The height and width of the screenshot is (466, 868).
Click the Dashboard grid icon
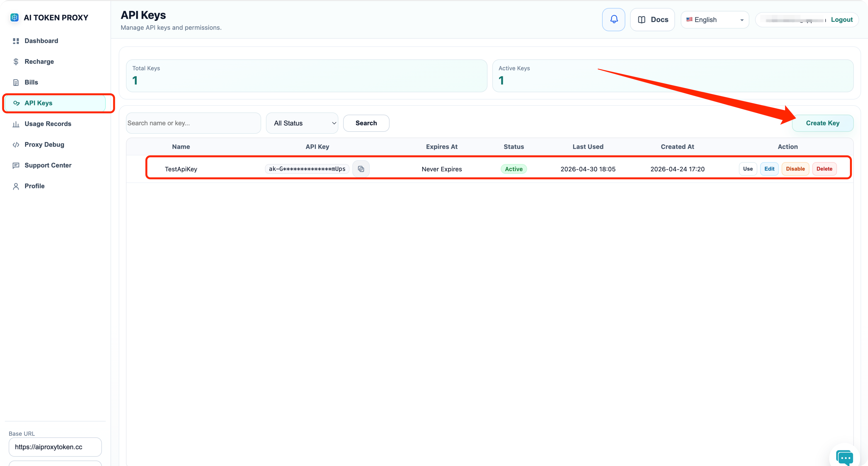(x=16, y=41)
